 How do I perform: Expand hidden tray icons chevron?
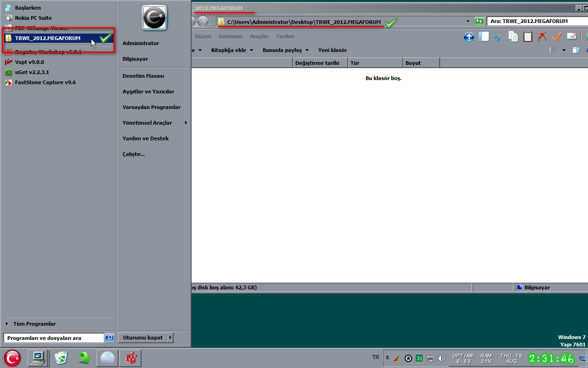tap(387, 358)
